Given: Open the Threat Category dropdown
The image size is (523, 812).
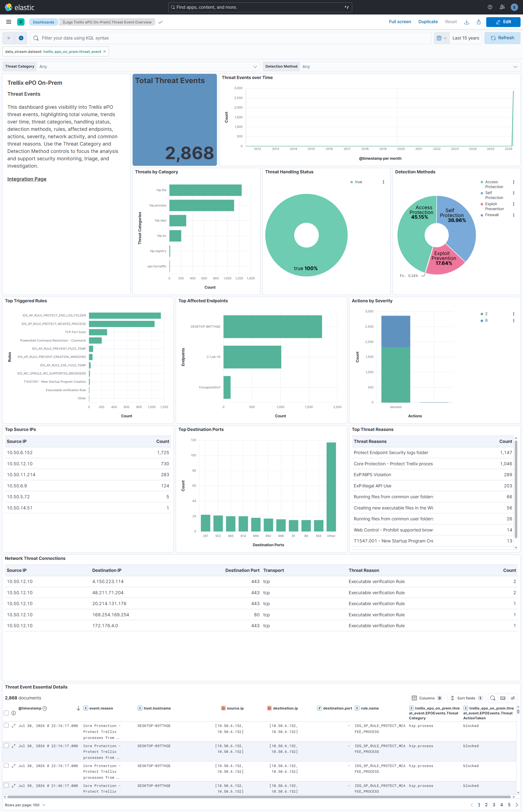Looking at the screenshot, I should [148, 67].
